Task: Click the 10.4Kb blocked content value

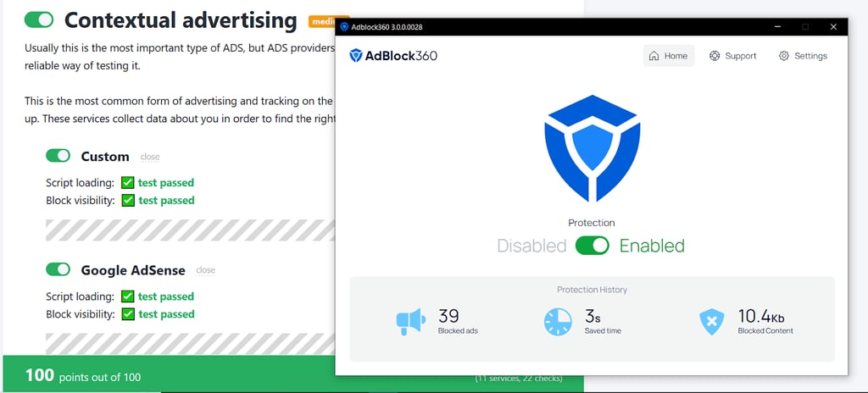Action: point(761,316)
